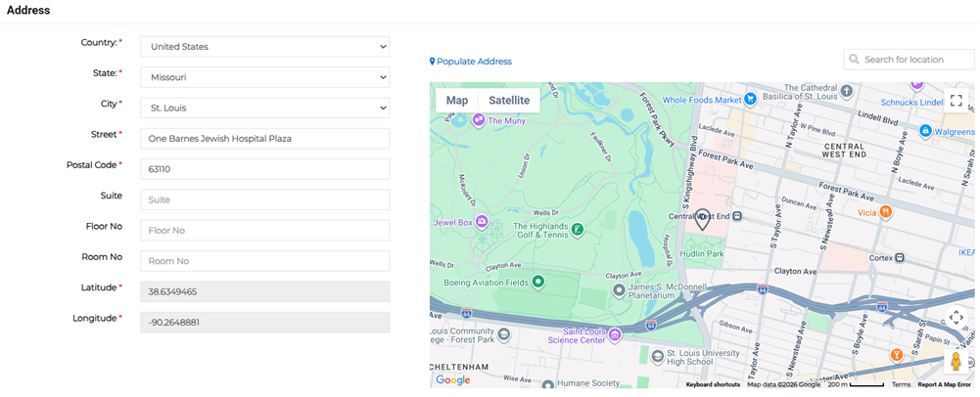
Task: Click James S. McDonnell Planetarium marker
Action: tap(619, 290)
